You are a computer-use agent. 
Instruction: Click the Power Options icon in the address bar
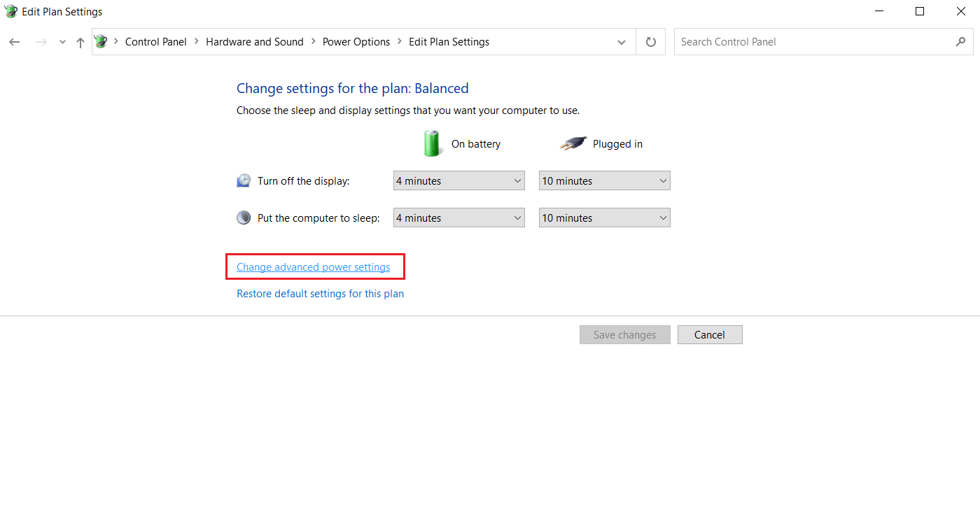click(x=101, y=41)
